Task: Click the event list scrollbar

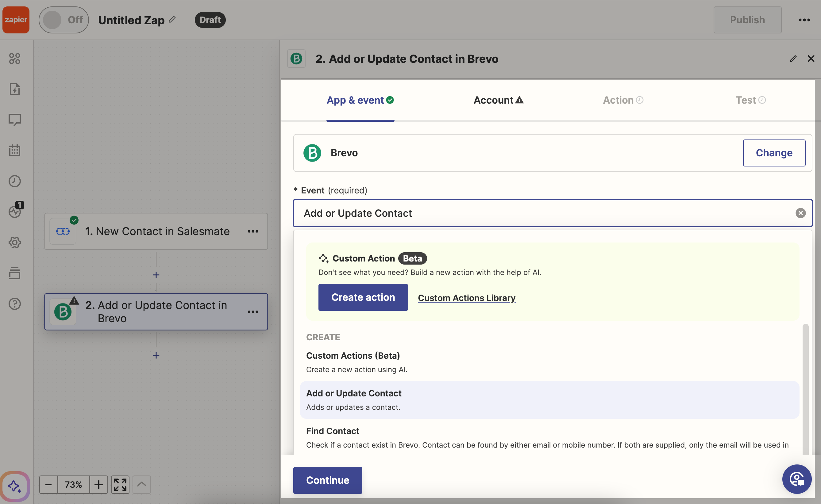Action: 805,388
